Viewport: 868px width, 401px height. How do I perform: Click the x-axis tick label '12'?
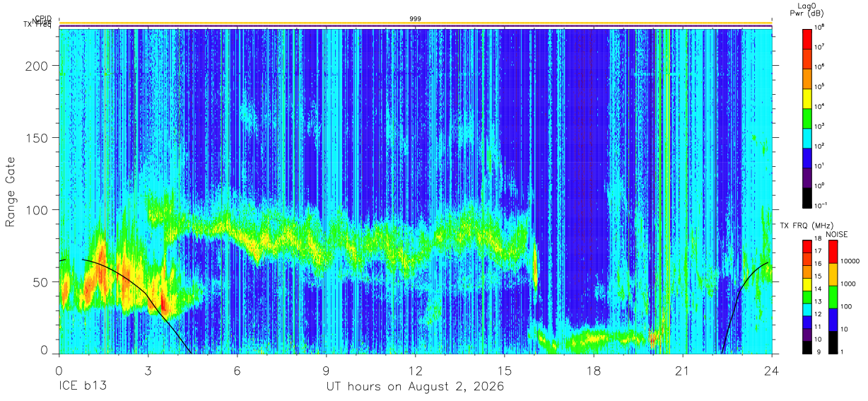click(x=415, y=370)
